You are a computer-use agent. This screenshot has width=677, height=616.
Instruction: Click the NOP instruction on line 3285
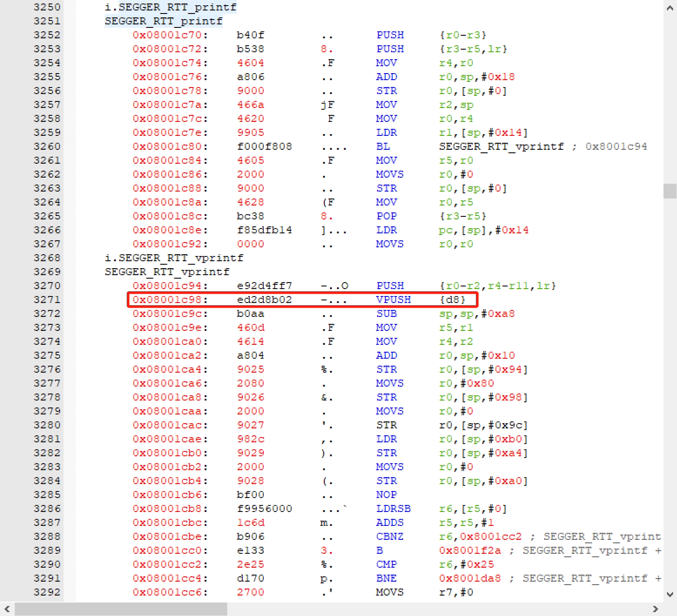[386, 495]
